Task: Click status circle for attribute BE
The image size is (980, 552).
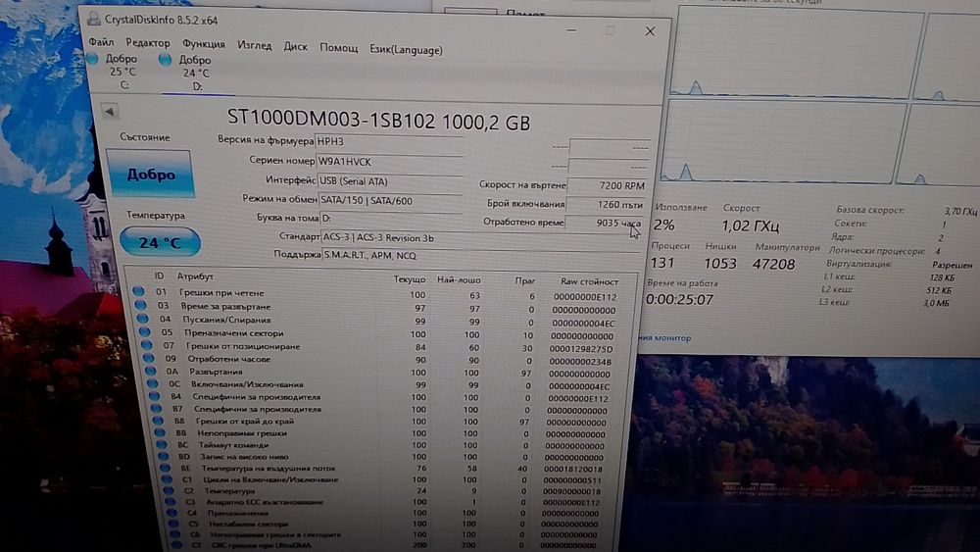Action: (x=165, y=468)
